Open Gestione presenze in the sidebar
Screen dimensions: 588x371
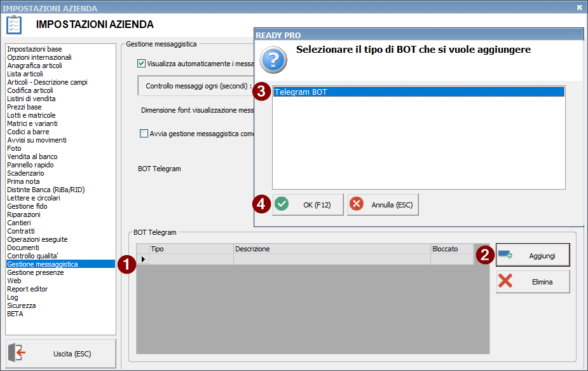click(x=36, y=272)
